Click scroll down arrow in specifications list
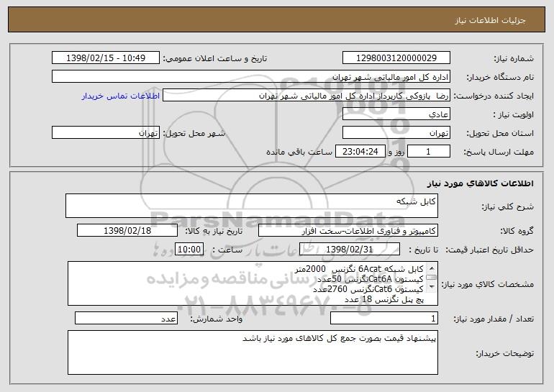Image resolution: width=554 pixels, height=392 pixels. (432, 287)
